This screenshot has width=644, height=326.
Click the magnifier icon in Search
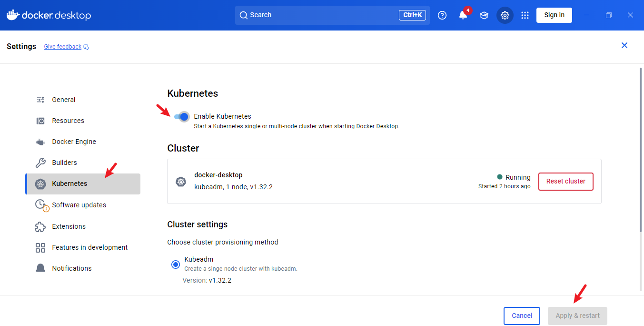244,15
